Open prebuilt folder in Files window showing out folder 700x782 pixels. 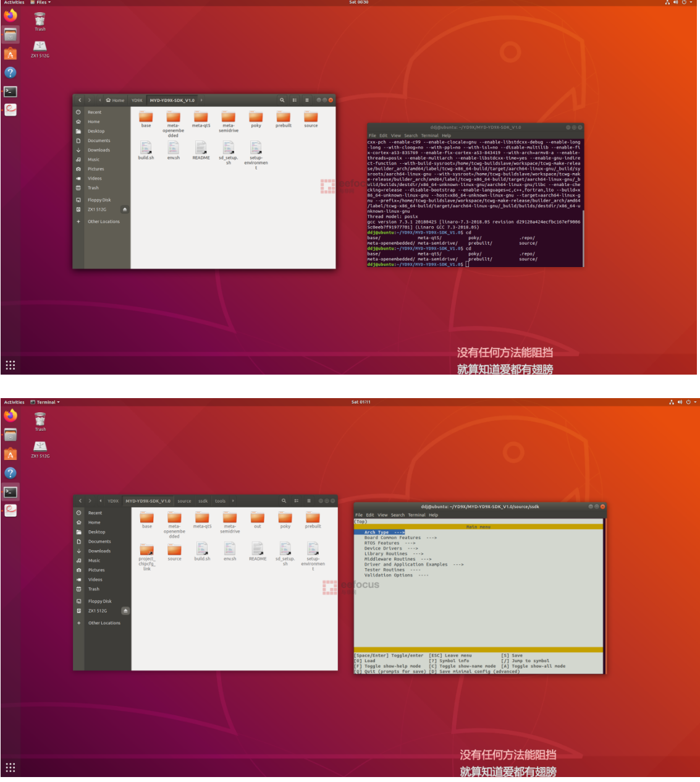point(313,519)
